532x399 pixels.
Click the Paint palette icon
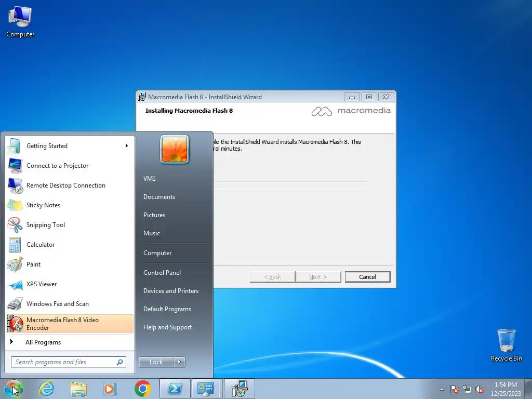point(15,264)
